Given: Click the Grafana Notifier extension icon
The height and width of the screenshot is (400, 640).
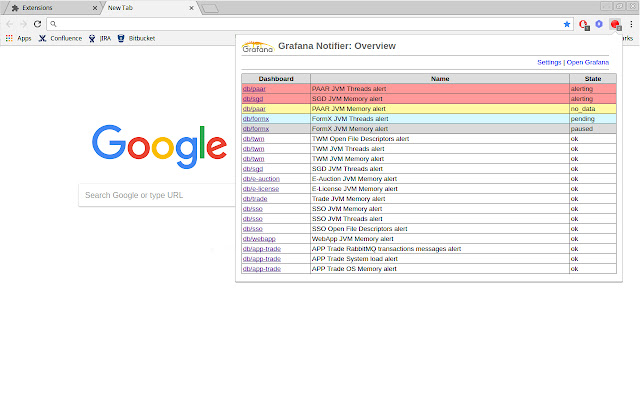Looking at the screenshot, I should click(x=615, y=24).
